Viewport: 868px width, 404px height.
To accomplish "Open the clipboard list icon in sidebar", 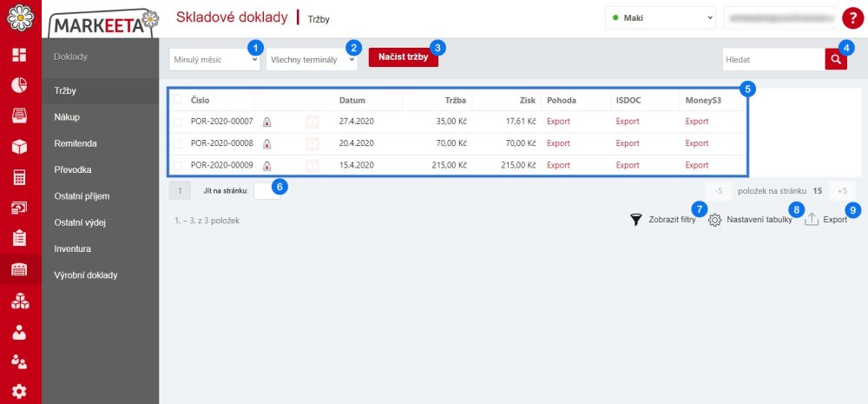I will (x=19, y=239).
